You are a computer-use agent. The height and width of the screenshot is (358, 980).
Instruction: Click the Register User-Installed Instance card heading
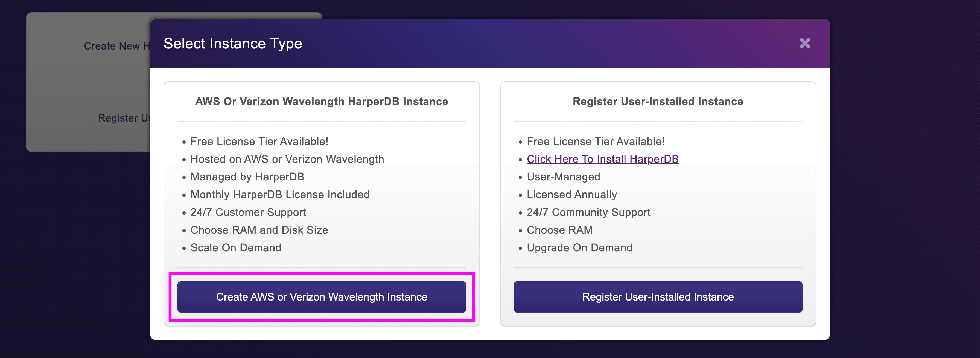658,101
